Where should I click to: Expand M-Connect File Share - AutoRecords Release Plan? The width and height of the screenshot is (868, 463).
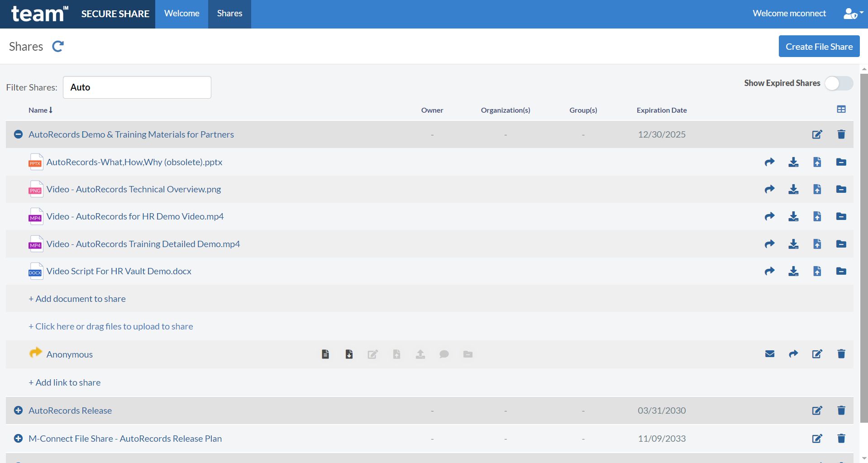[x=18, y=439]
